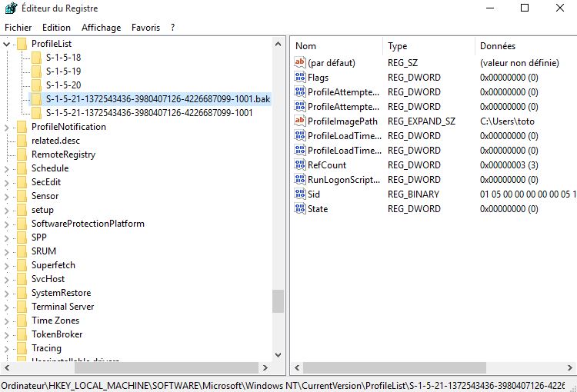This screenshot has width=577, height=392.
Task: Click the C:\Users\toto data cell
Action: click(x=507, y=121)
